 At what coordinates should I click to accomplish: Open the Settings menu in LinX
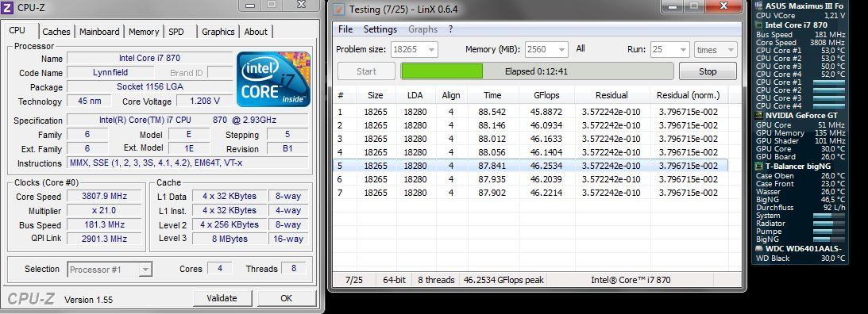pos(380,29)
